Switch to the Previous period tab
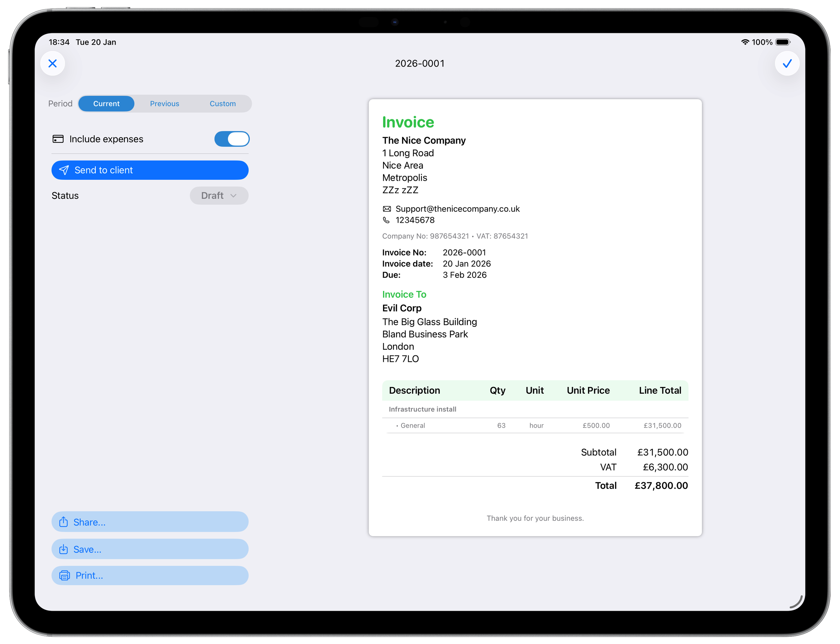The image size is (840, 644). [165, 103]
